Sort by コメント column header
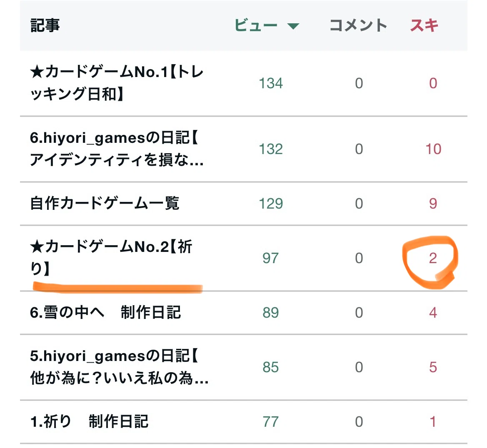The width and height of the screenshot is (487, 448). (358, 25)
